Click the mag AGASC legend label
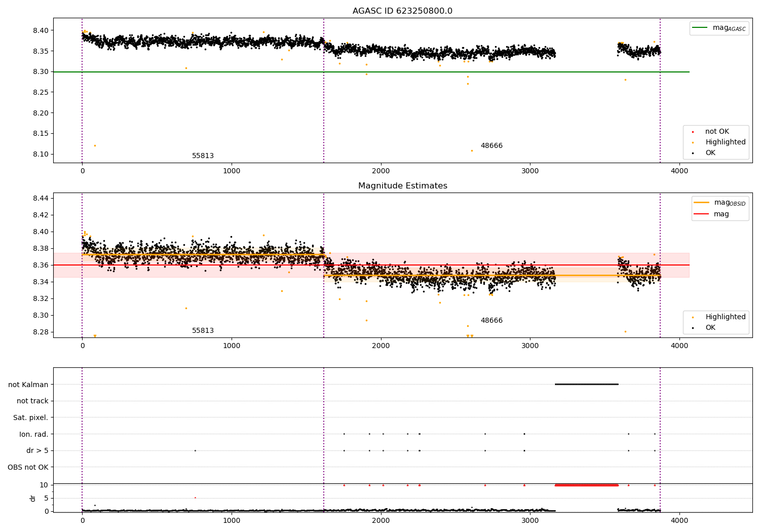 pos(729,28)
